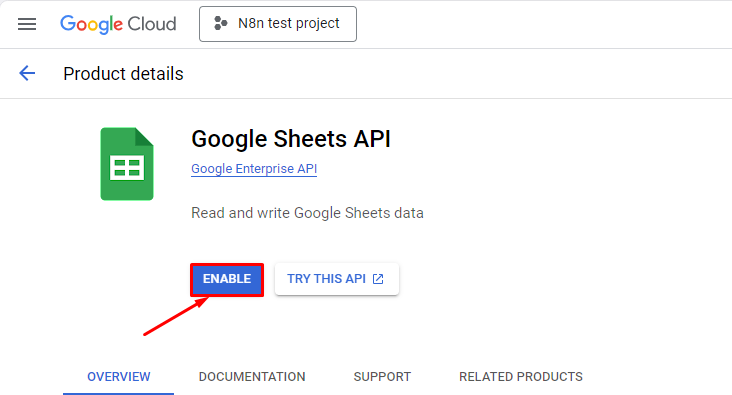Click the Read and write Google Sheets data description
Viewport: 732px width, 395px height.
(307, 213)
